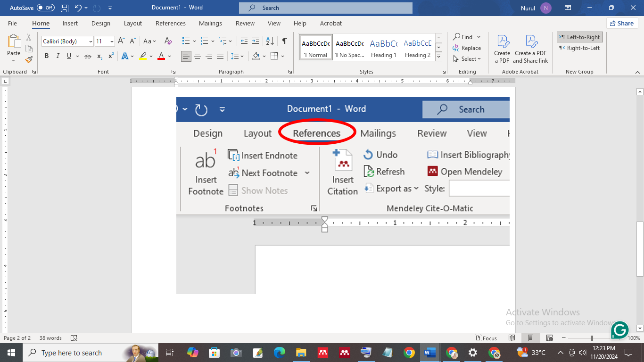This screenshot has height=362, width=644.
Task: Click the vertical document scrollbar
Action: click(x=640, y=249)
